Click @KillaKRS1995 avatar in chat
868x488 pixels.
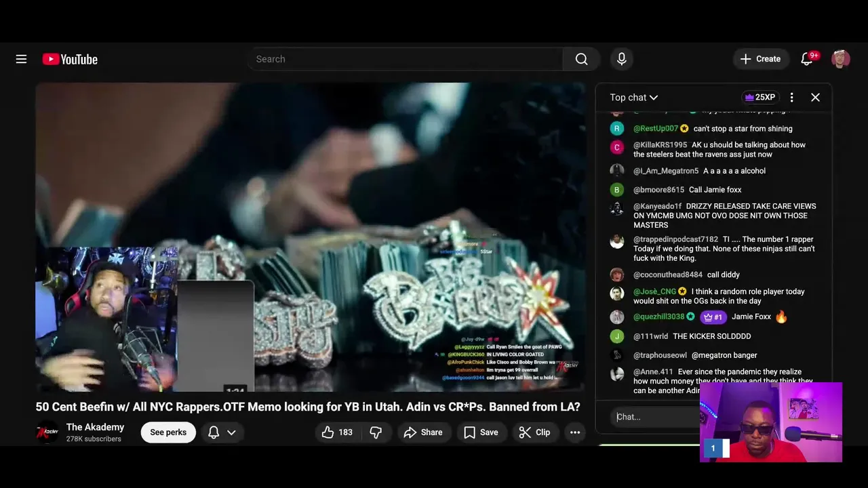click(x=616, y=147)
